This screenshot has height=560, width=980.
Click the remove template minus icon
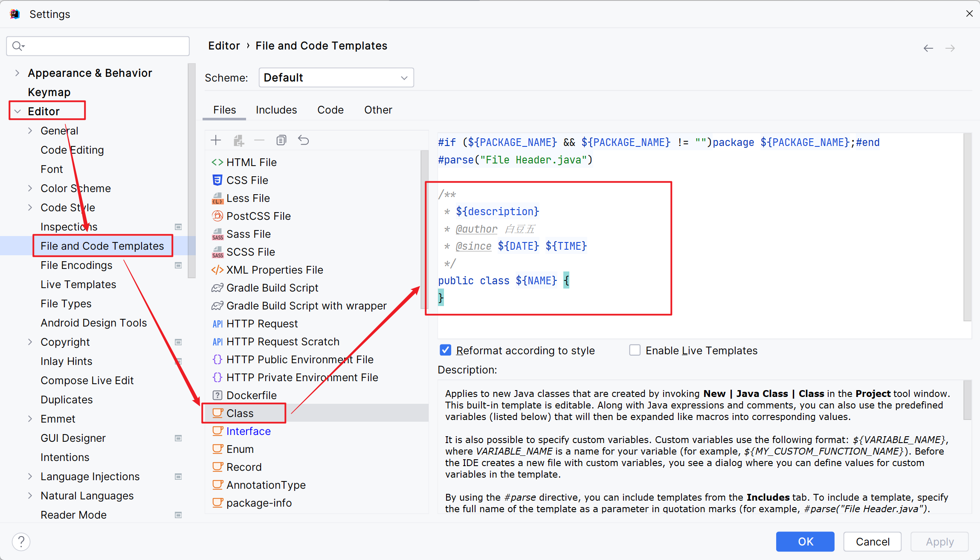click(259, 140)
